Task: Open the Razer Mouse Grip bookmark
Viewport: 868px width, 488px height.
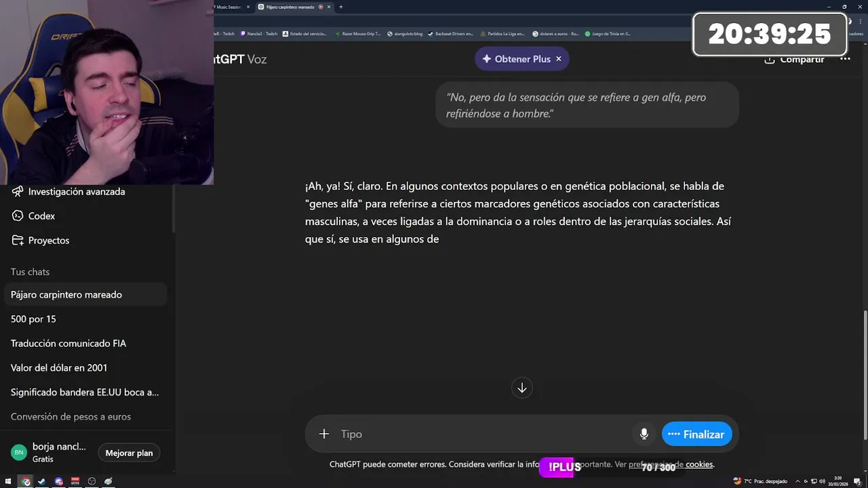Action: click(357, 33)
